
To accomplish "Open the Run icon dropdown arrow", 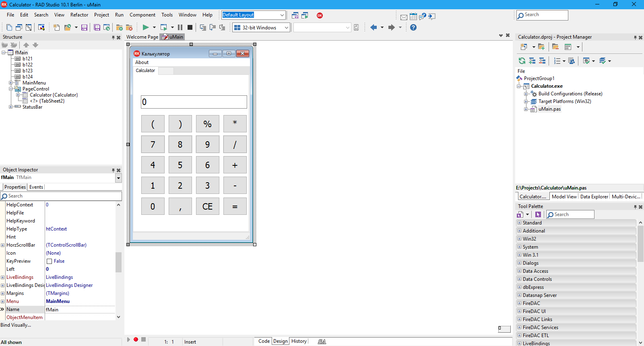I will pos(154,27).
